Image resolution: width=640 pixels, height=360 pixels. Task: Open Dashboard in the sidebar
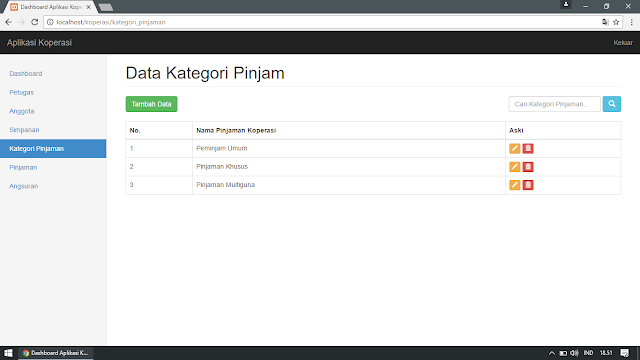coord(26,73)
